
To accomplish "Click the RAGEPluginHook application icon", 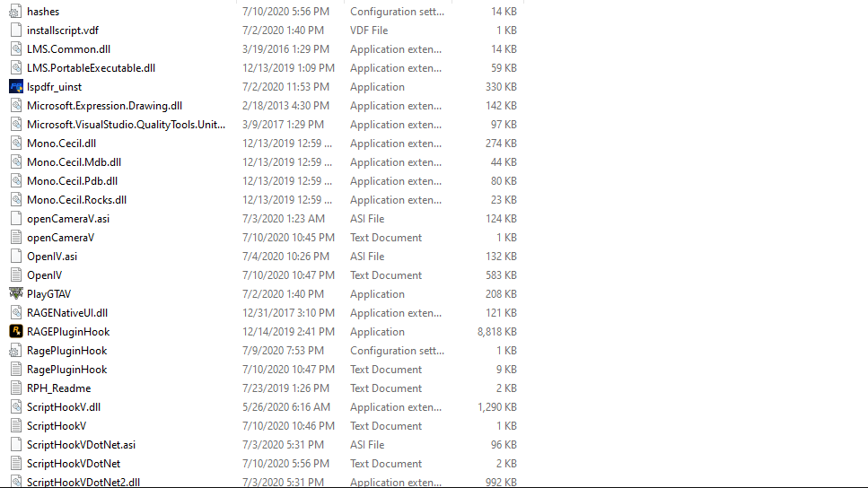I will [x=15, y=331].
